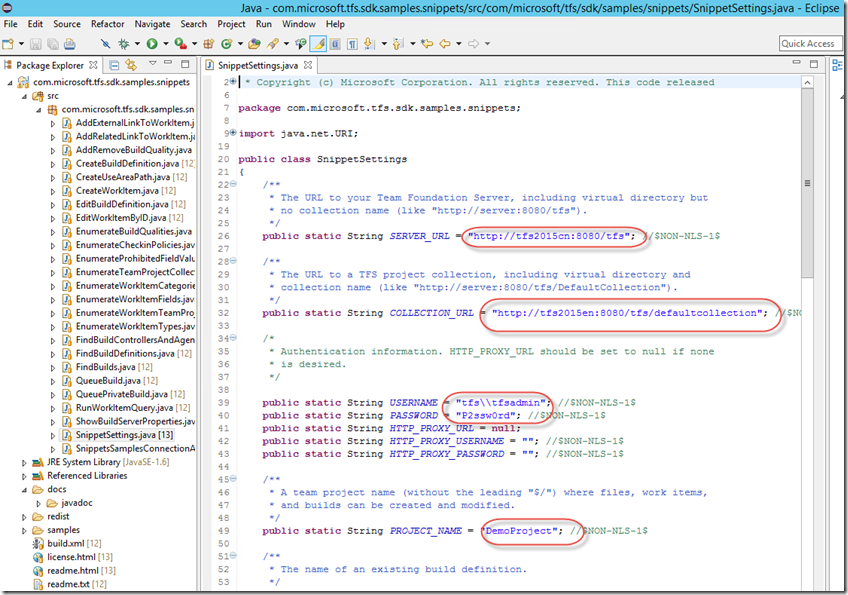Navigate Back with yellow left arrow
848x595 pixels.
[445, 44]
